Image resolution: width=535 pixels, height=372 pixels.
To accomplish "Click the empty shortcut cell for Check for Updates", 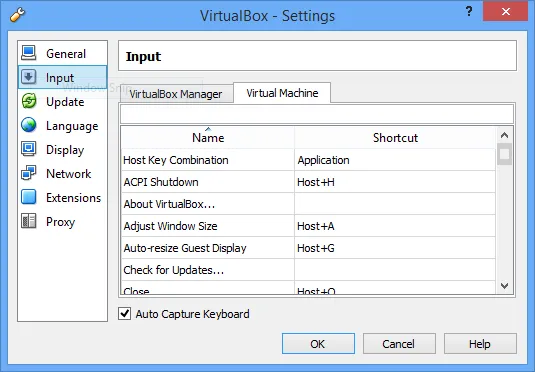I will click(395, 270).
